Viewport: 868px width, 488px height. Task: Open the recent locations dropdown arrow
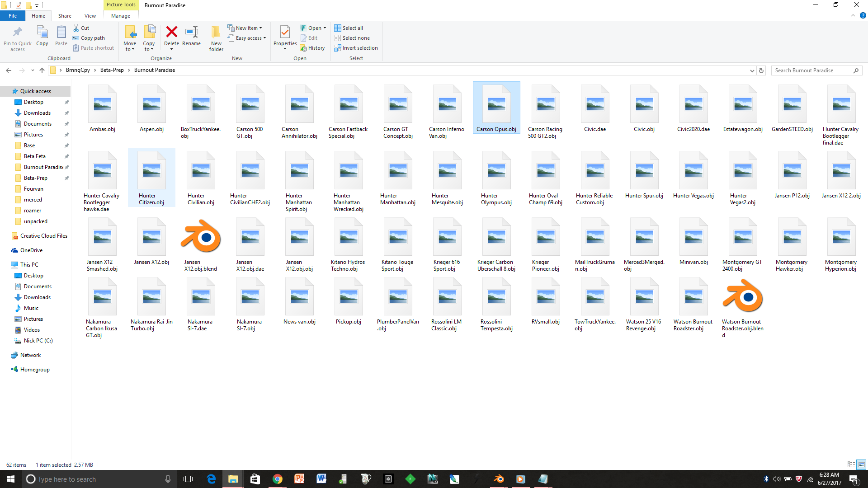click(x=33, y=70)
